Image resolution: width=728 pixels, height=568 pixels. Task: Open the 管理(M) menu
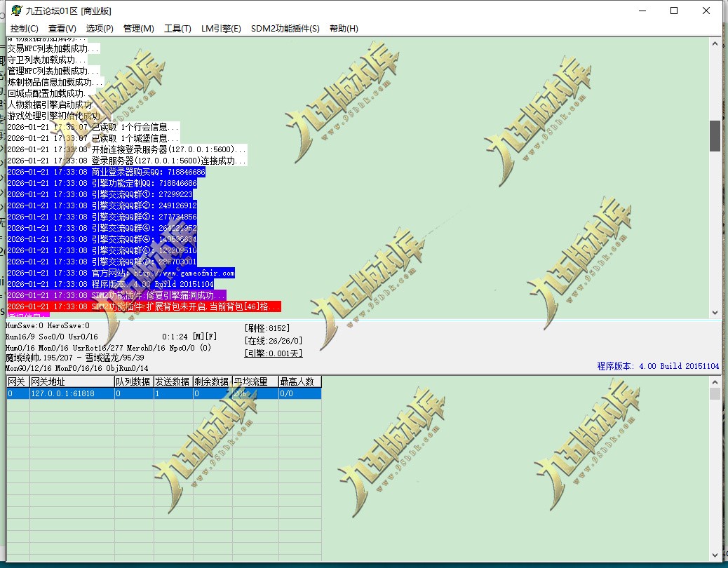pos(138,29)
